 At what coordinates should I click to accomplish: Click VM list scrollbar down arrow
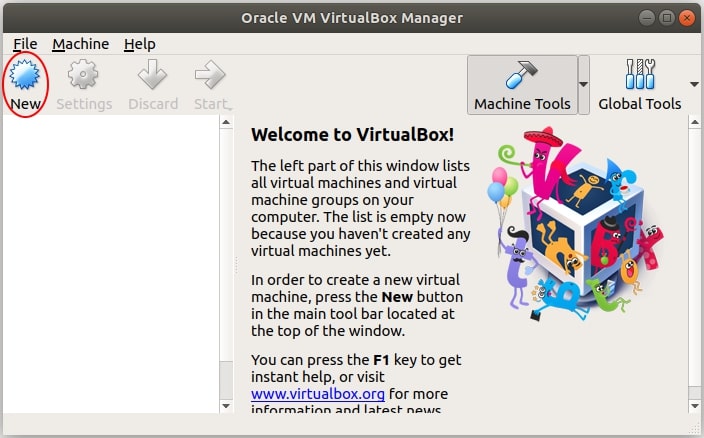[x=226, y=406]
